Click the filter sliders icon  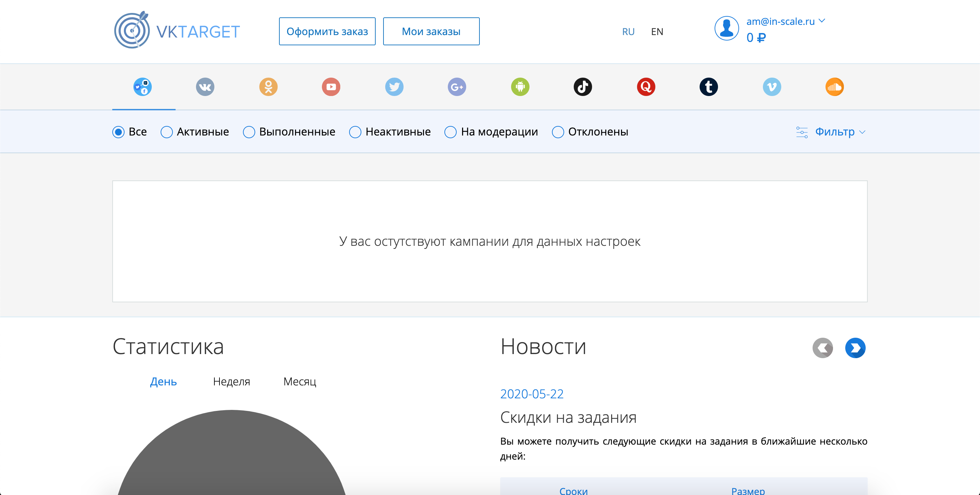[802, 132]
